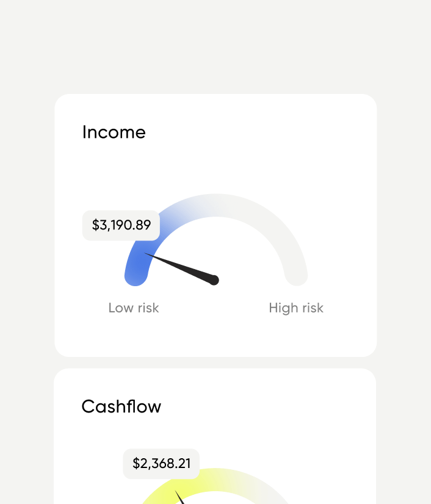Click the top center of Income gauge arc
Screen dimensions: 431x504
click(215, 205)
